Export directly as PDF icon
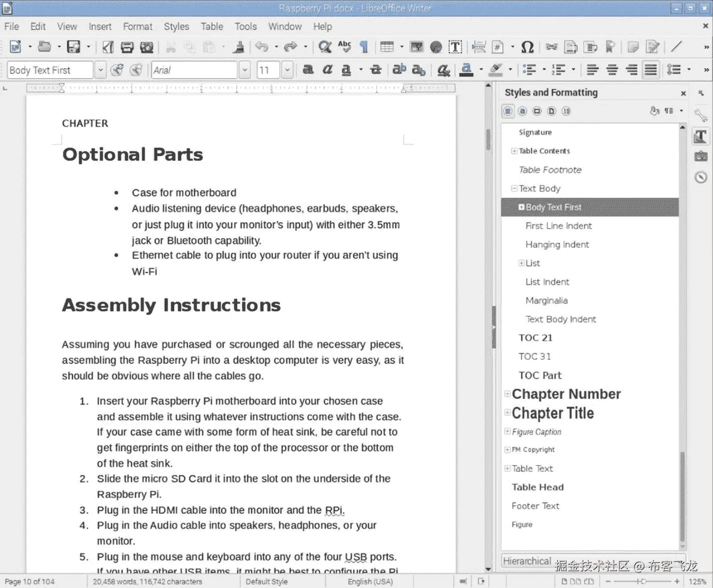The width and height of the screenshot is (713, 588). click(108, 47)
